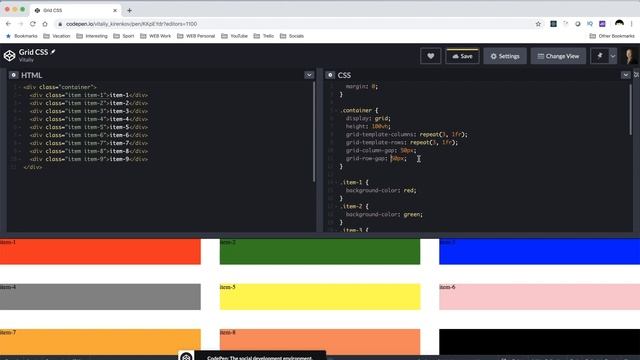
Task: Expand CSS editor dropdown chevron
Action: (x=626, y=75)
